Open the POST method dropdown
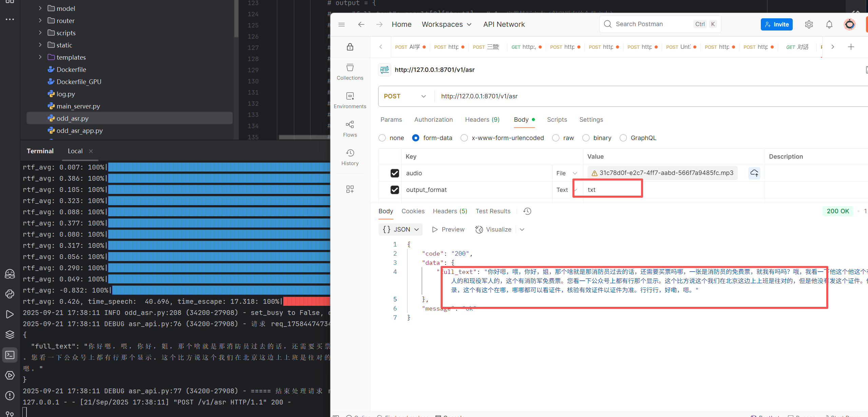 click(x=405, y=96)
